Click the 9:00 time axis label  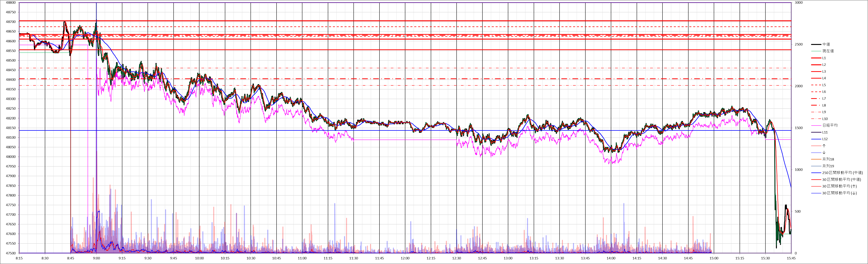[x=96, y=258]
